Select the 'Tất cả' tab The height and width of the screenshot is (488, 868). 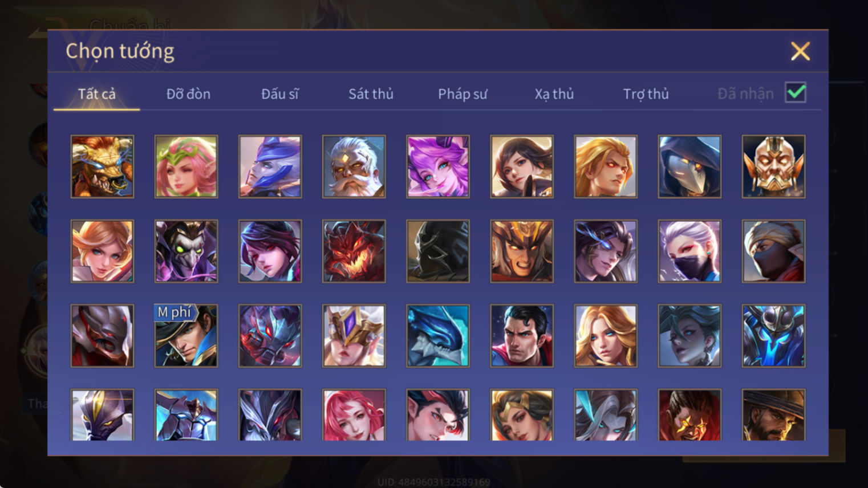pyautogui.click(x=97, y=93)
